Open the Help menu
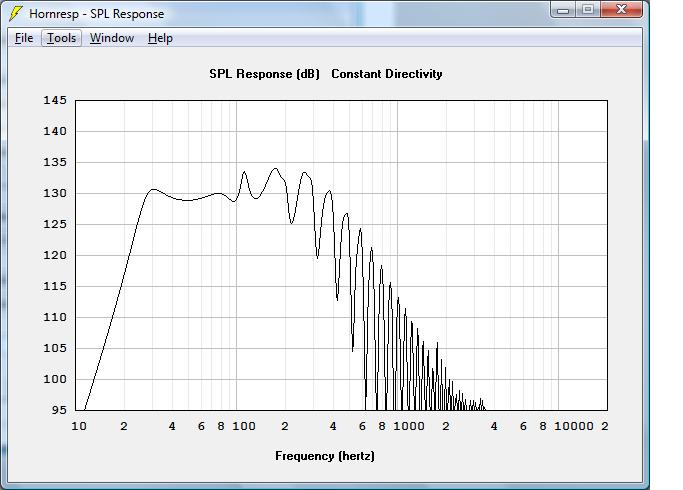The height and width of the screenshot is (490, 683). [160, 38]
